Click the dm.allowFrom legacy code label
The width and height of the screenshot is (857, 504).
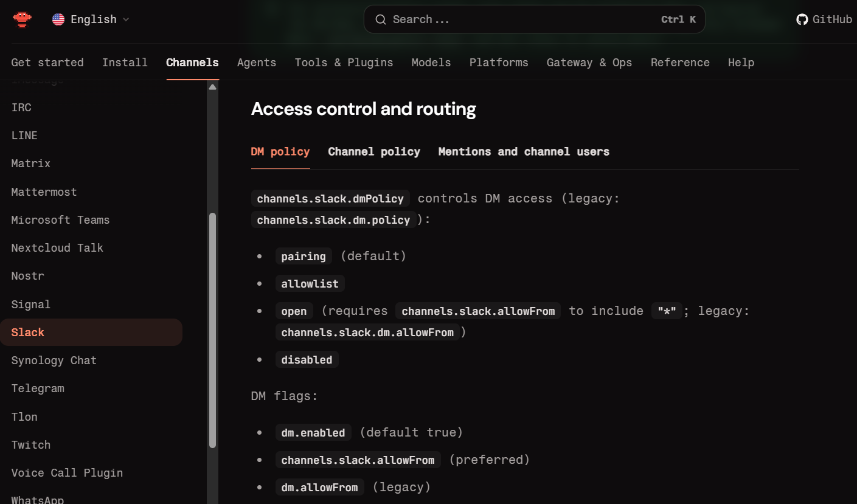320,487
